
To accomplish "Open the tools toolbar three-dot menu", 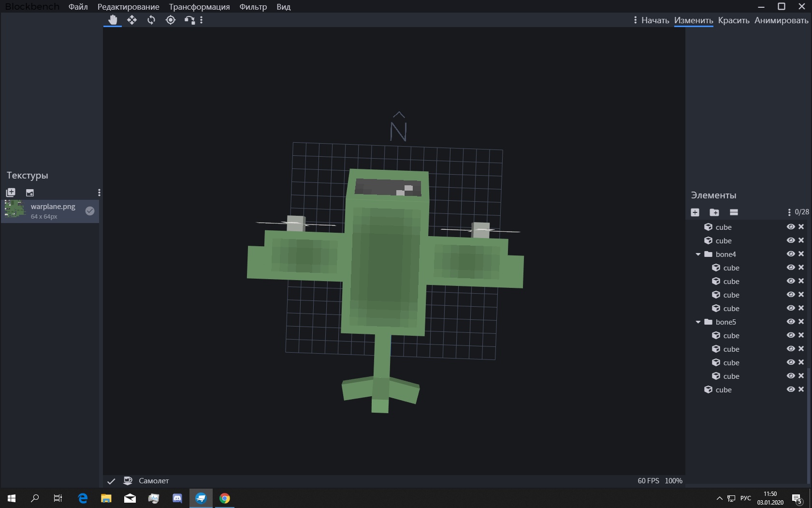I will point(202,20).
